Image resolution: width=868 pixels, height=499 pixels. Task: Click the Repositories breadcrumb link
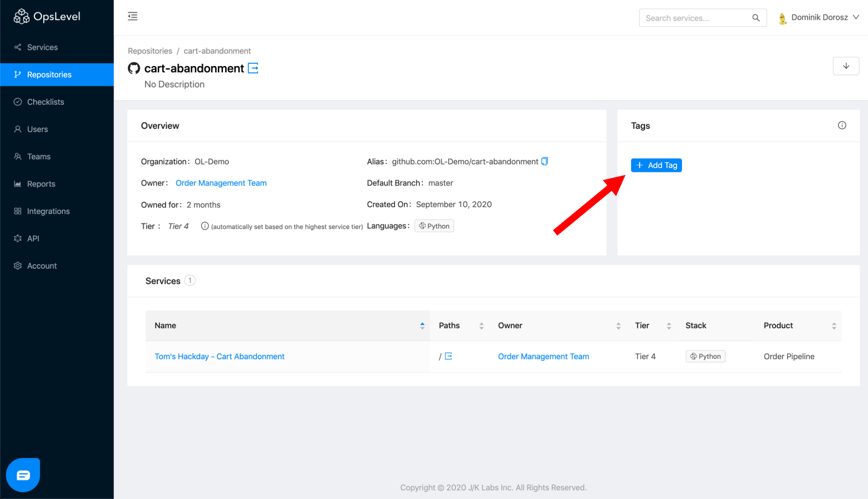(x=150, y=51)
